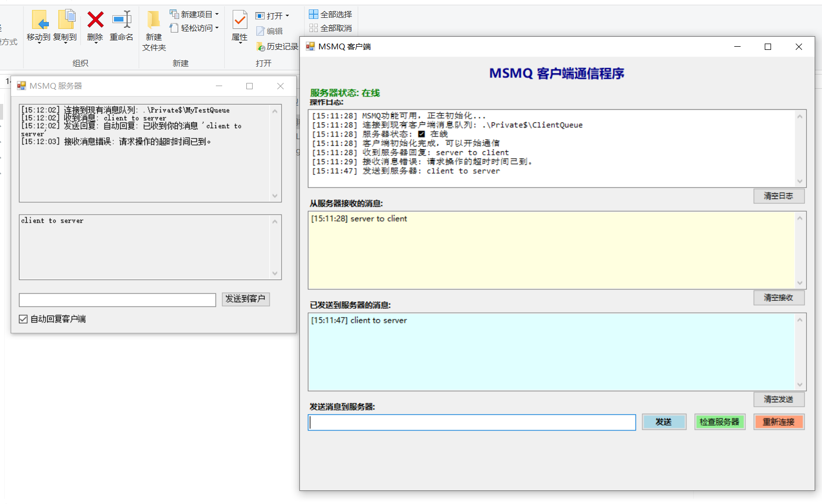Click the Open (打开) icon in ribbon
Viewport: 822px width, 504px height.
coord(260,16)
